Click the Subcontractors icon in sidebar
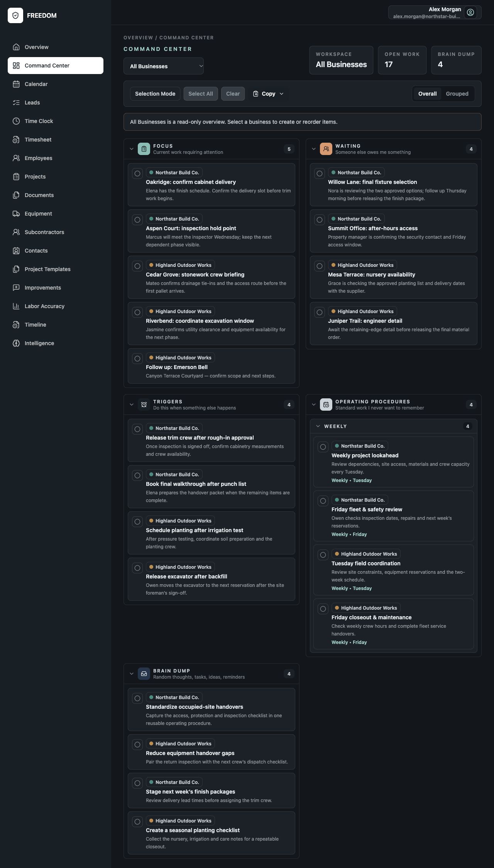 click(16, 232)
